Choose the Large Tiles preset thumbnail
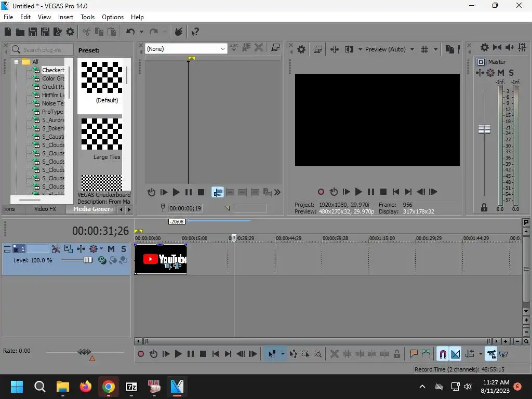The height and width of the screenshot is (399, 532). coord(102,134)
